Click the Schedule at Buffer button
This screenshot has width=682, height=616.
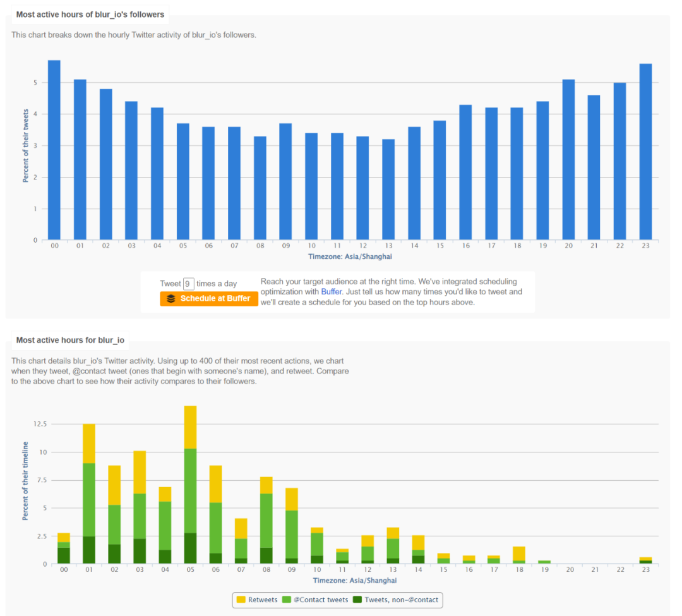click(x=209, y=298)
